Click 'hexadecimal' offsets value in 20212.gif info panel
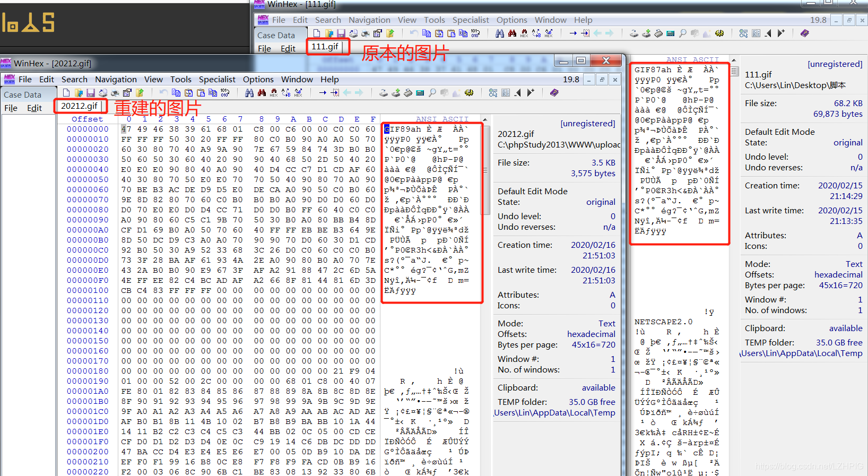This screenshot has height=476, width=868. coord(591,334)
